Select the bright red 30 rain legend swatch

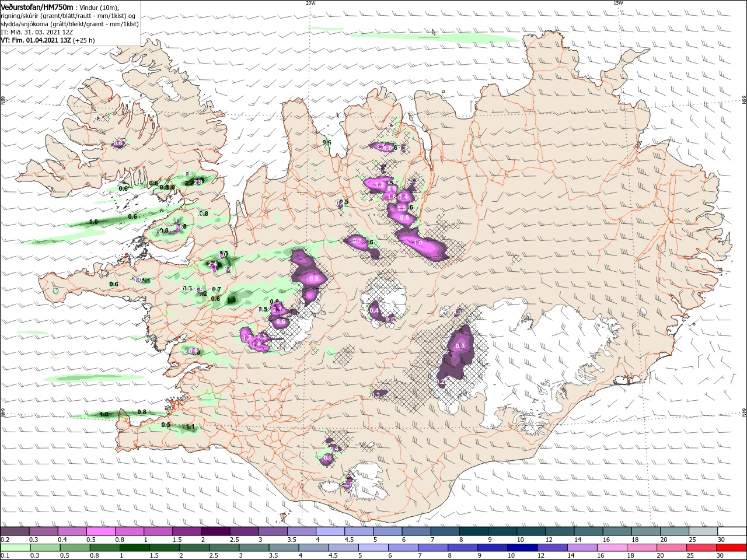tap(732, 548)
